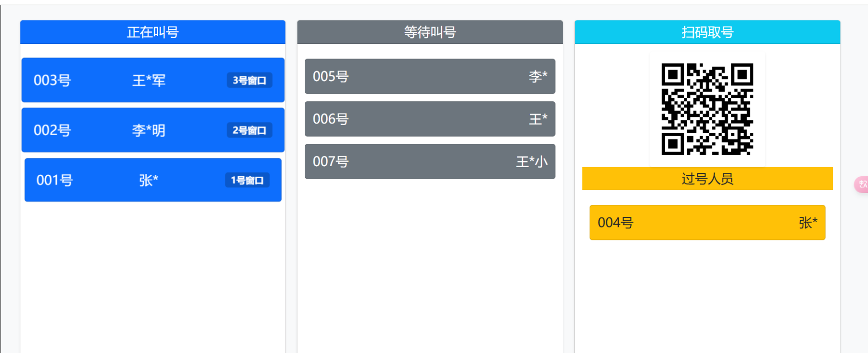
Task: Click the pink translate icon at right edge
Action: tap(862, 184)
